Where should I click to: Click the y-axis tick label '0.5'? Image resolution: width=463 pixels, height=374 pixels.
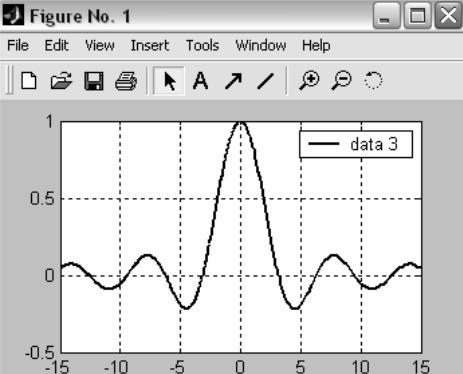(x=42, y=199)
